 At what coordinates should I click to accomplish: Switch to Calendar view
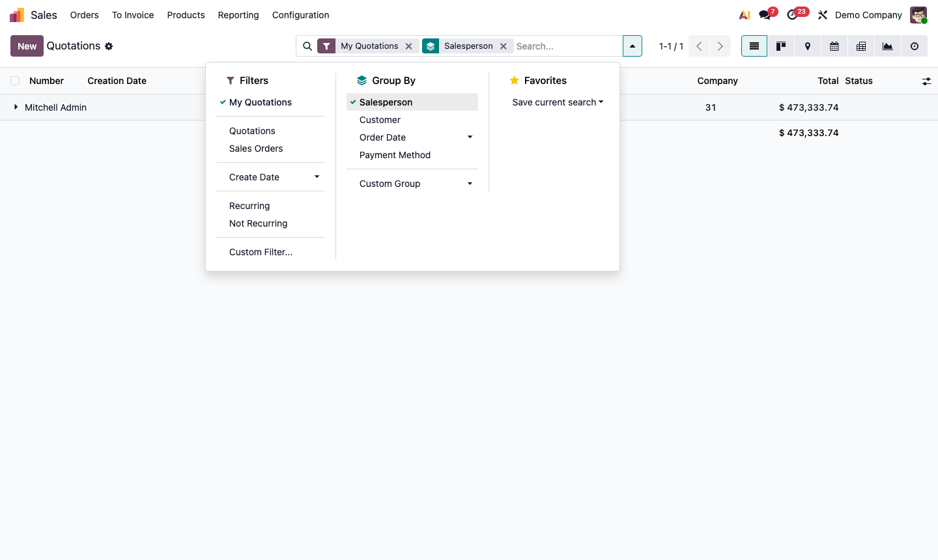coord(834,46)
